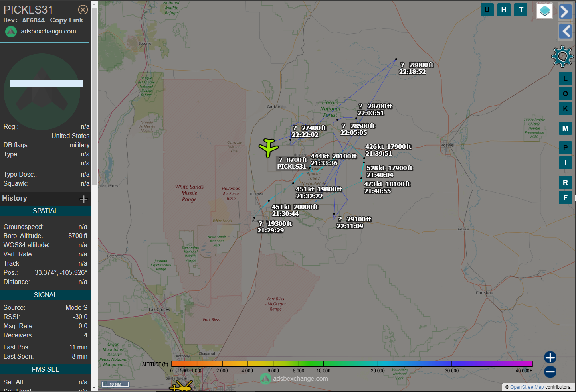
Task: Click the SPATIAL section header
Action: point(46,211)
